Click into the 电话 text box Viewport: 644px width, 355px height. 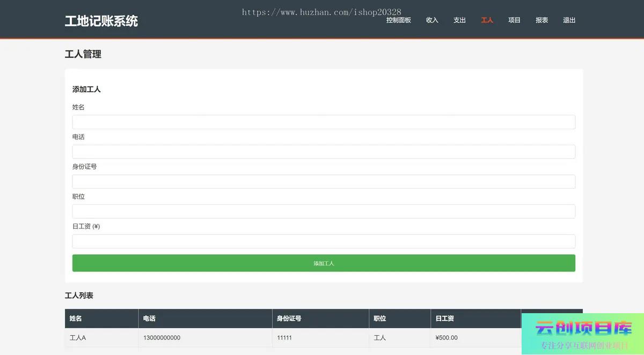point(324,152)
